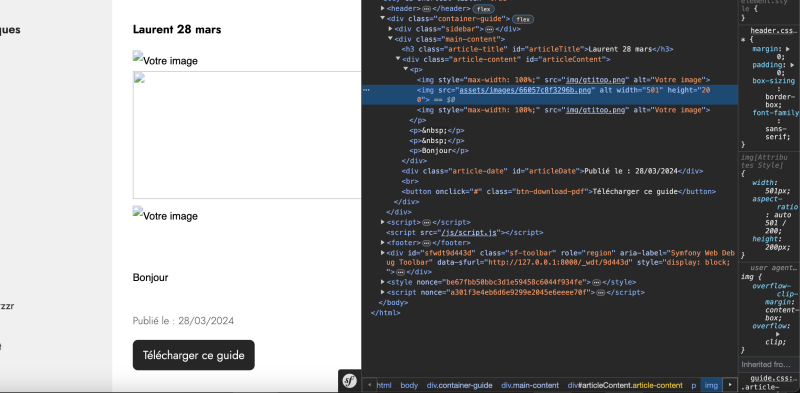Click the aspect-ratio property in styles
Viewport: 800px width, 393px height.
[x=775, y=203]
